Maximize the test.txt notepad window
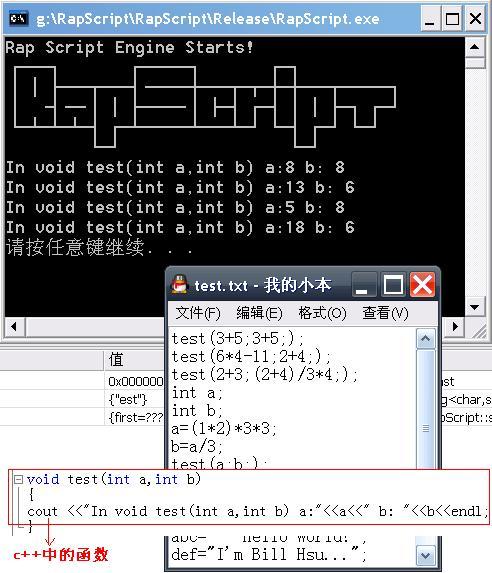This screenshot has height=573, width=492. point(393,284)
